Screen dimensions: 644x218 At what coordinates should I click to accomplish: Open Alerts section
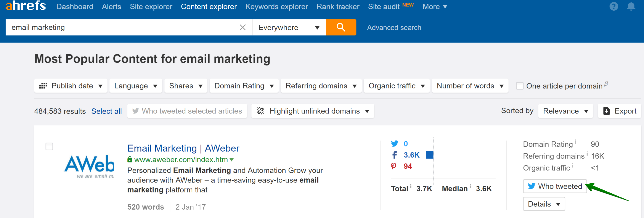click(x=111, y=6)
